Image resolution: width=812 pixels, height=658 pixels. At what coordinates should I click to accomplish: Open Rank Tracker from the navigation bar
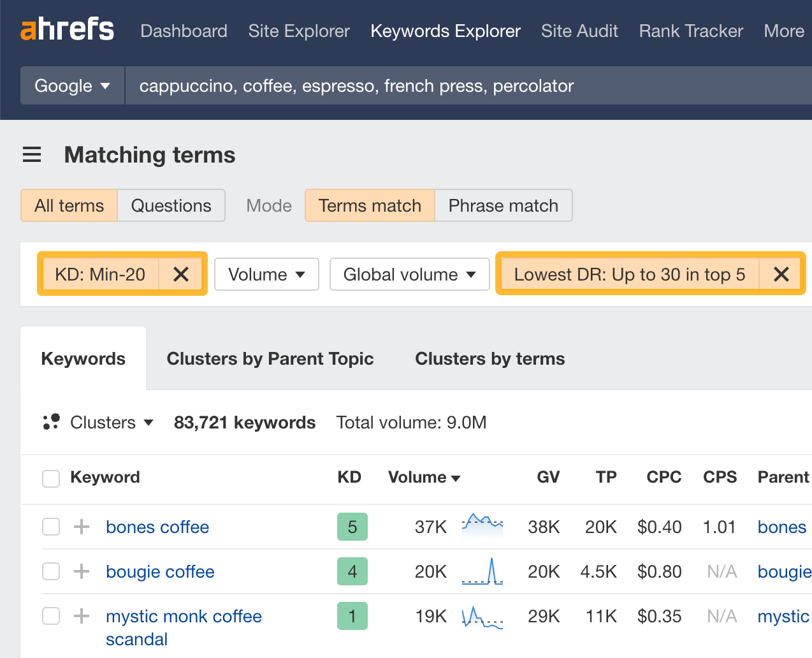coord(690,31)
